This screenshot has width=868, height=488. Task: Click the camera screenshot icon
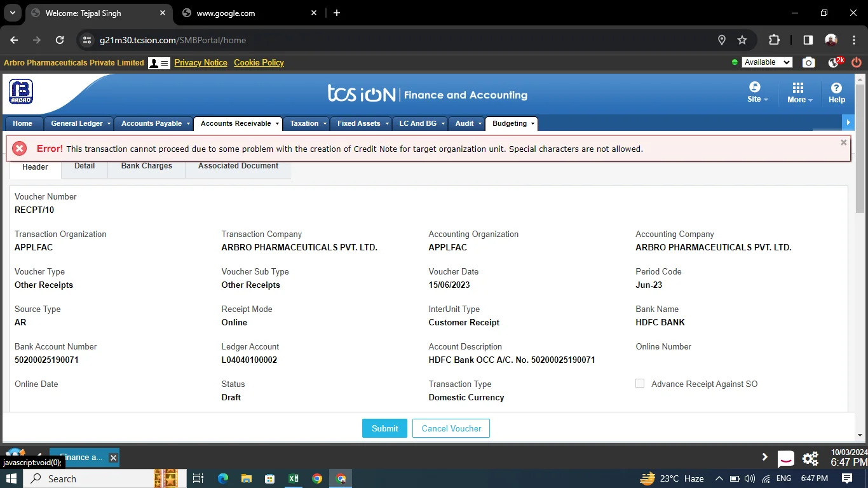coord(808,62)
